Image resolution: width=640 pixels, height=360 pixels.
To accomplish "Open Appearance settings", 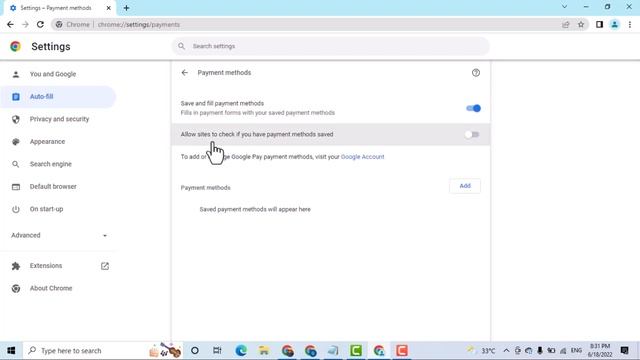I will point(47,142).
